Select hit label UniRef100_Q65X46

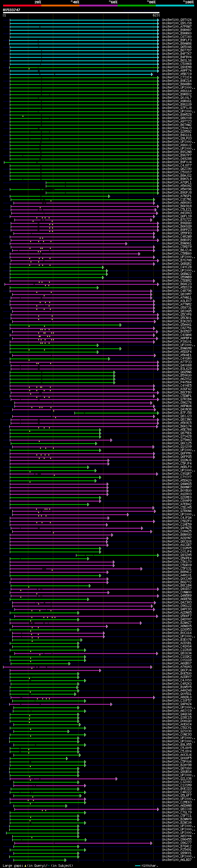click(177, 47)
